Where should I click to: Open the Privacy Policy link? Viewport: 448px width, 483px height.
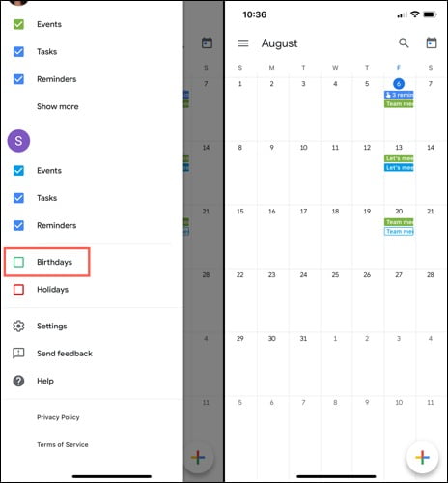58,417
